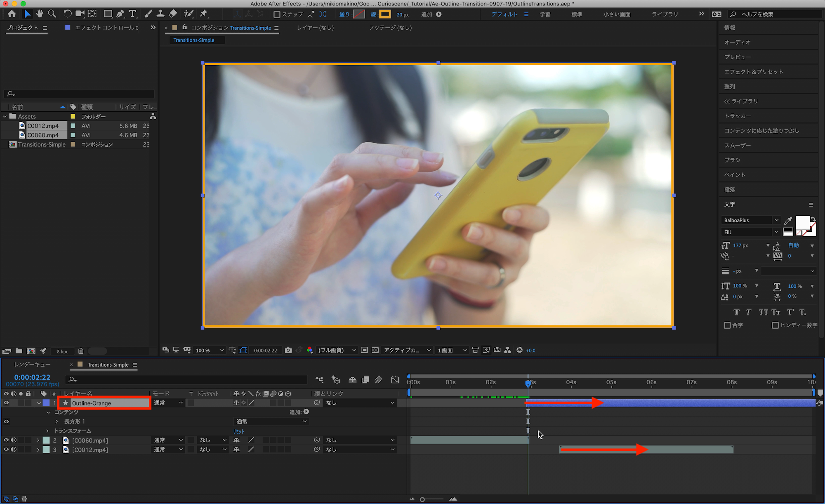Take snapshot with camera icon in viewer
Screen dimensions: 825x504
coord(288,350)
